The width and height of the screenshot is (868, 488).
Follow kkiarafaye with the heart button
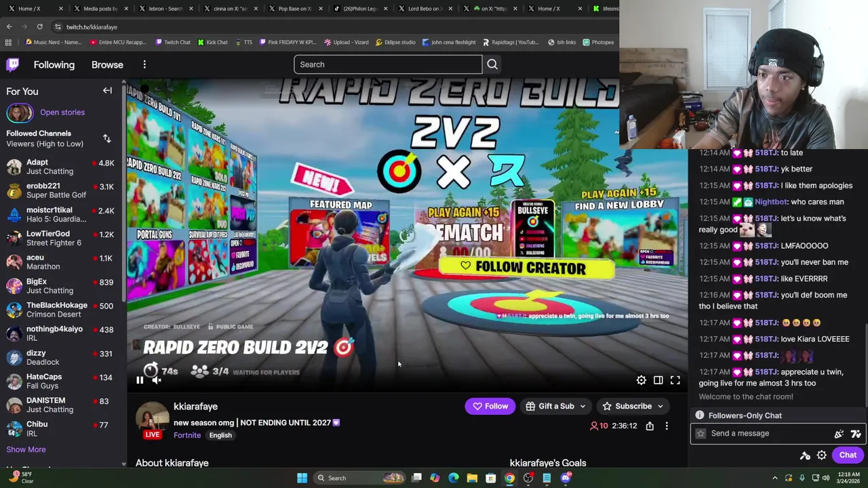pos(490,406)
